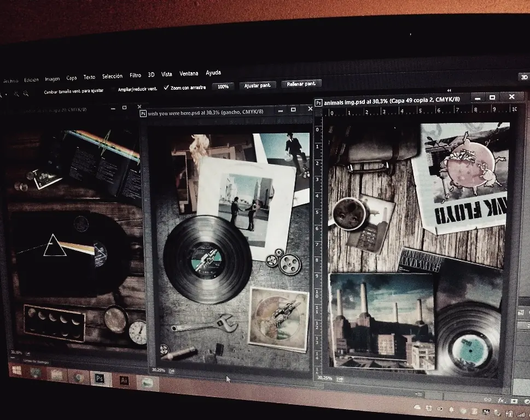
Task: Click the OneDrive cloud tray icon
Action: (417, 407)
